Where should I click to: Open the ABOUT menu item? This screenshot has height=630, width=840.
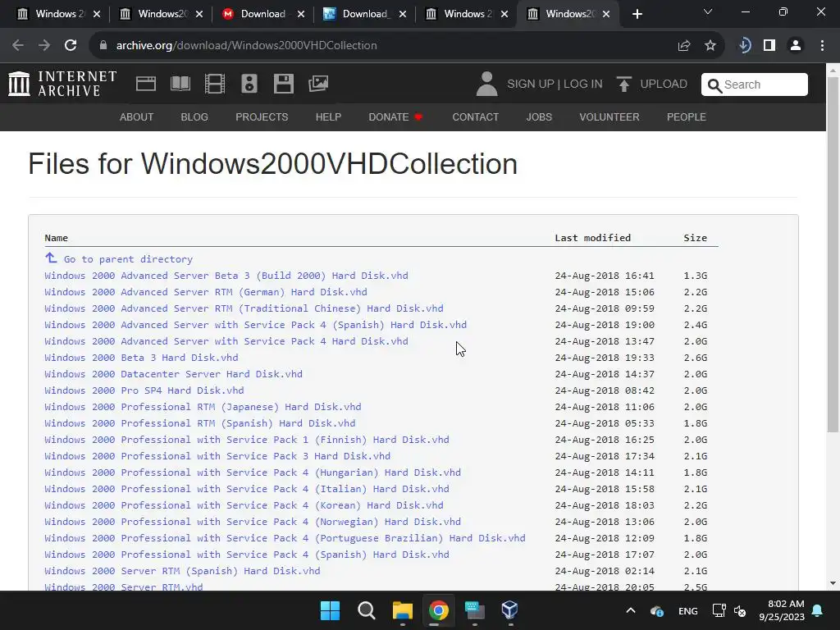[137, 116]
